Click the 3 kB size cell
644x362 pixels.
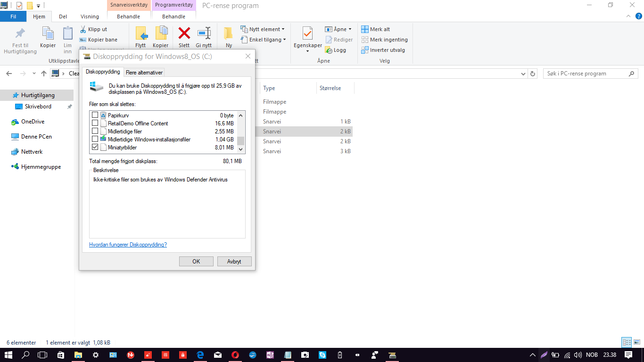[x=346, y=151]
